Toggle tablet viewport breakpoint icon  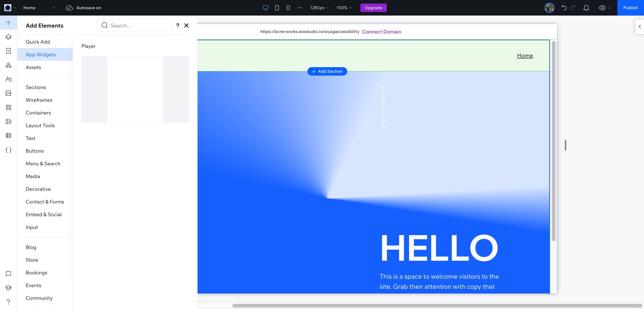[277, 8]
